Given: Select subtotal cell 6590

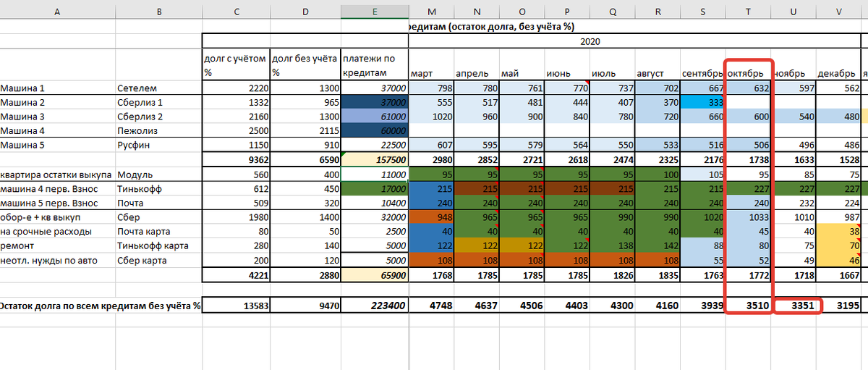Looking at the screenshot, I should click(305, 160).
